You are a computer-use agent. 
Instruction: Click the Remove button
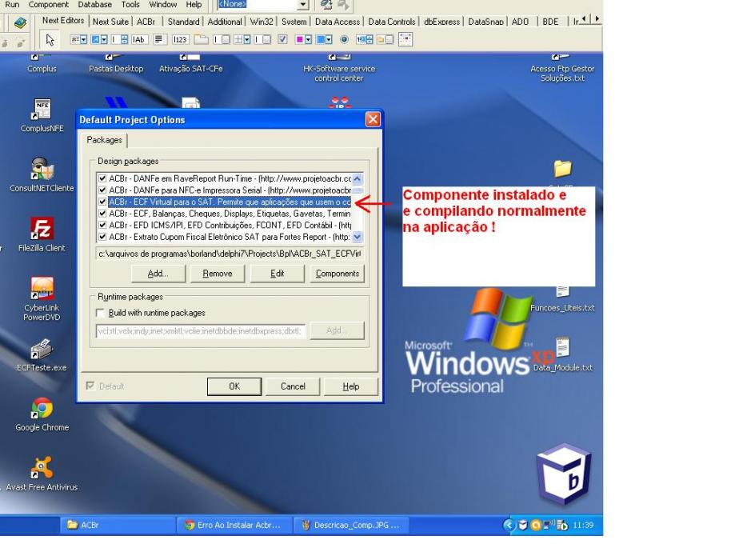coord(218,274)
